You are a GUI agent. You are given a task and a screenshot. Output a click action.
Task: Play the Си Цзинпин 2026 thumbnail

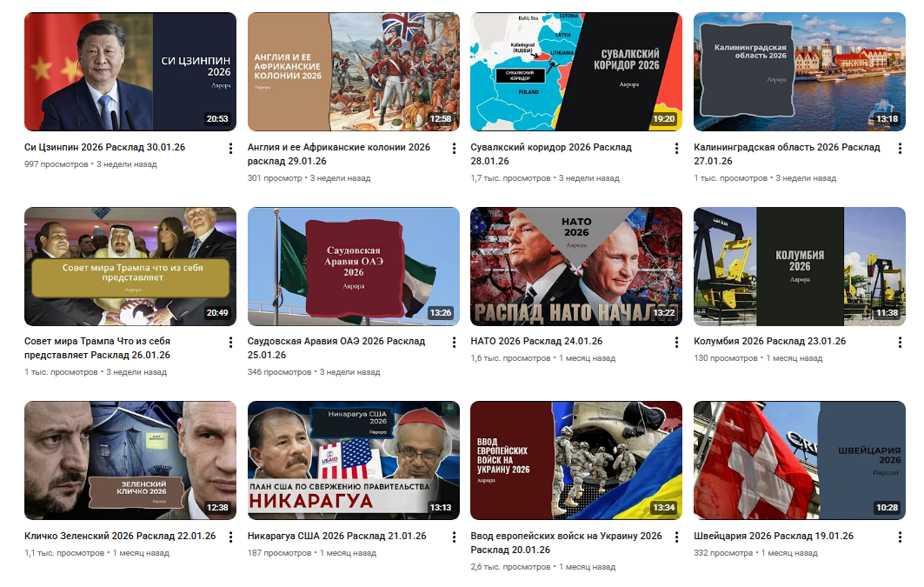tap(130, 72)
